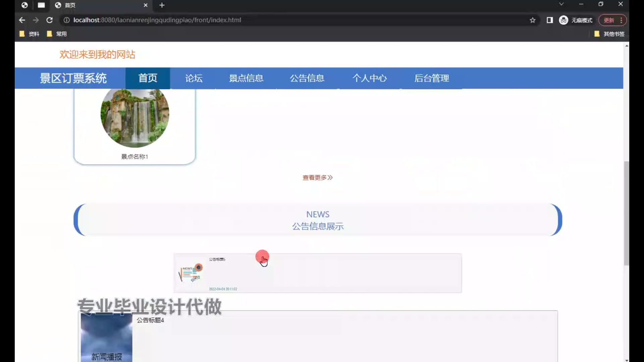644x362 pixels.
Task: Open the 常用 bookmarks folder
Action: (57, 34)
